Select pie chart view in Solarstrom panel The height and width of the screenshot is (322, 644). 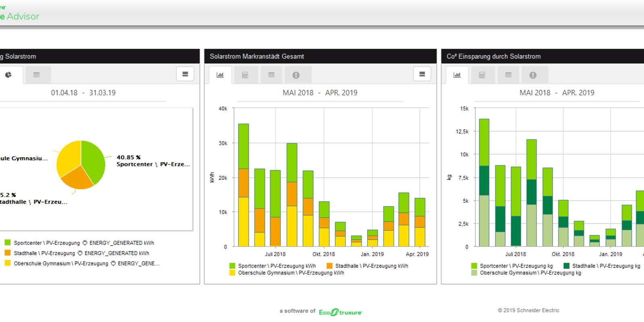point(8,75)
